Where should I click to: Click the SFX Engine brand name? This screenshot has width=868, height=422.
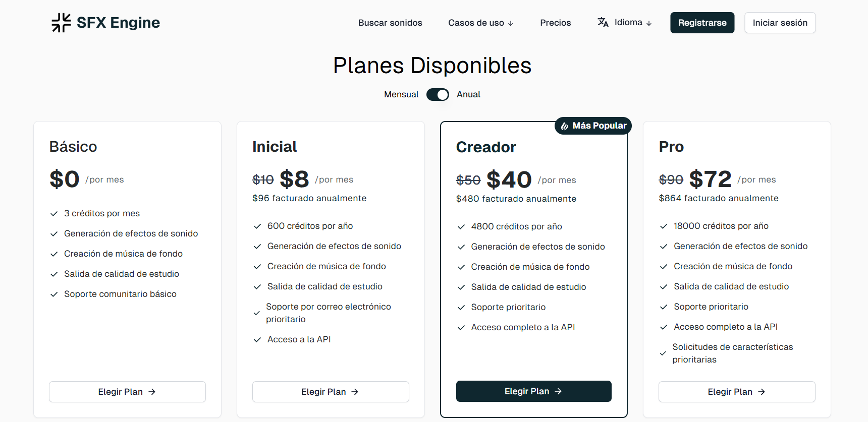[x=118, y=23]
